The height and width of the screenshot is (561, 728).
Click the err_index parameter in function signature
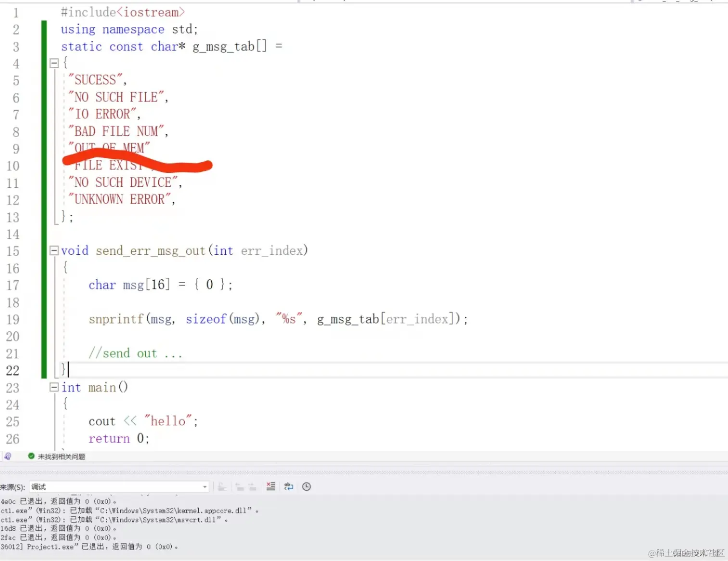click(272, 251)
